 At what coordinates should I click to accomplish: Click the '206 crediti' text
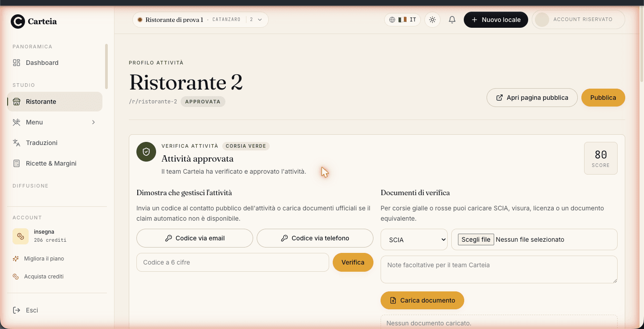[50, 240]
